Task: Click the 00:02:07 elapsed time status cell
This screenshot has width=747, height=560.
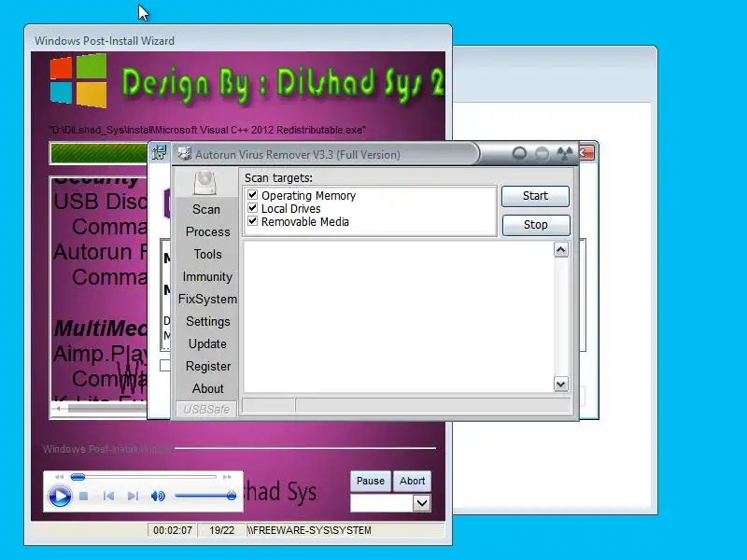Action: 173,530
